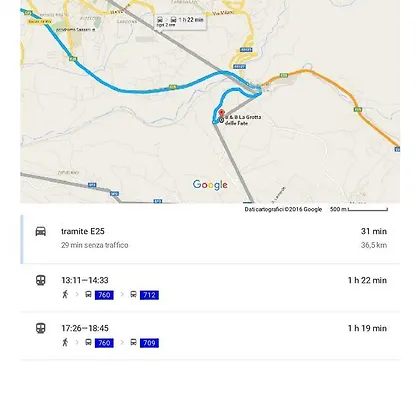
Task: Click the bus icon before line 709
Action: (133, 342)
